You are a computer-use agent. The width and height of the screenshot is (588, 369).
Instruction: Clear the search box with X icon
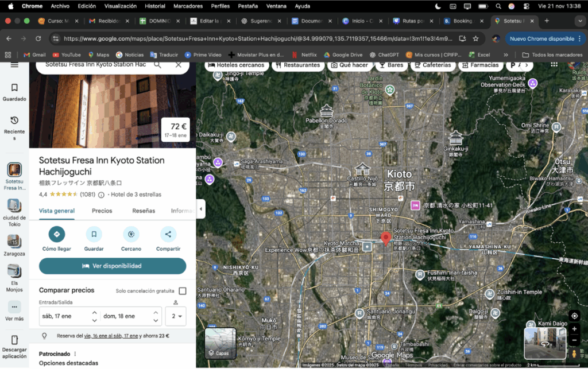[x=178, y=65]
